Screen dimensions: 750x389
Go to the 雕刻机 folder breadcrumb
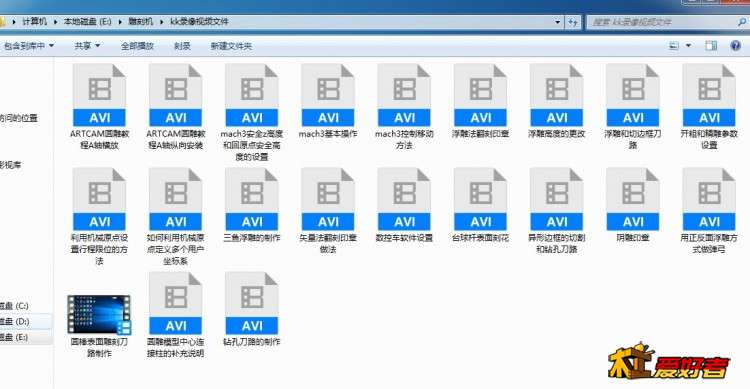point(141,22)
